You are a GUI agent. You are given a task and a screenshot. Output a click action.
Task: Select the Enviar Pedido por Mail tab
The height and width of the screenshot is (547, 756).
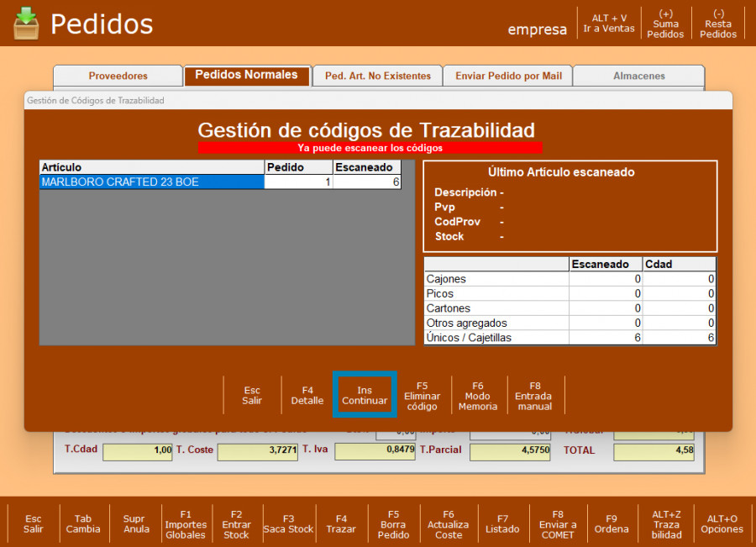point(508,76)
